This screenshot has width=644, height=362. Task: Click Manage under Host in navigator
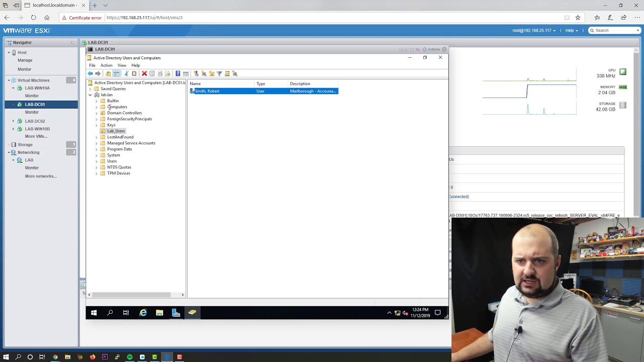point(25,60)
